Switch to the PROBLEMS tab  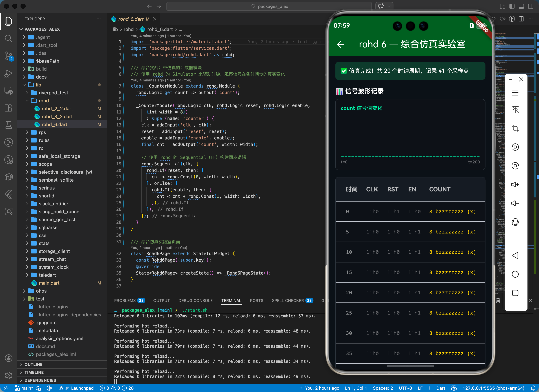tap(125, 300)
